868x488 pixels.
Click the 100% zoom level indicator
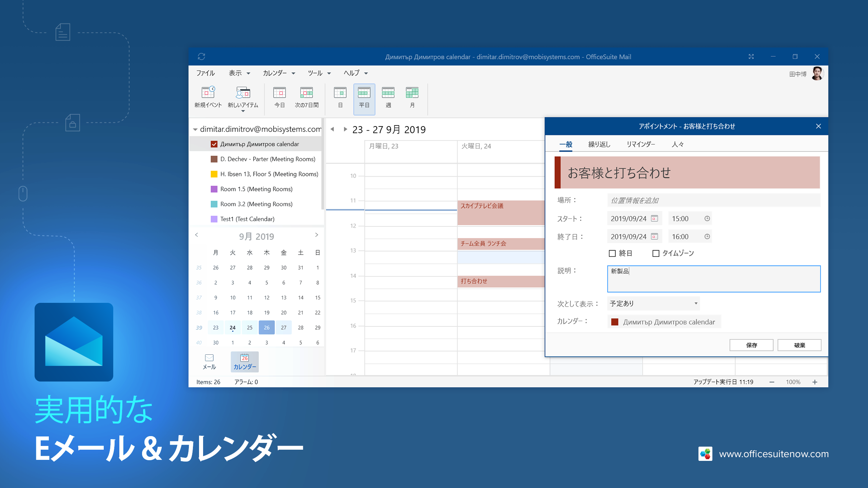(793, 382)
